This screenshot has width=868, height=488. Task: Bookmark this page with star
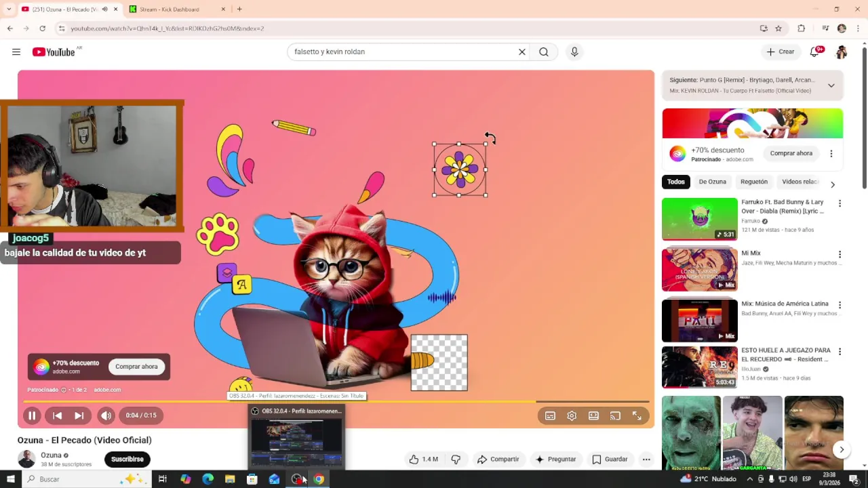778,28
